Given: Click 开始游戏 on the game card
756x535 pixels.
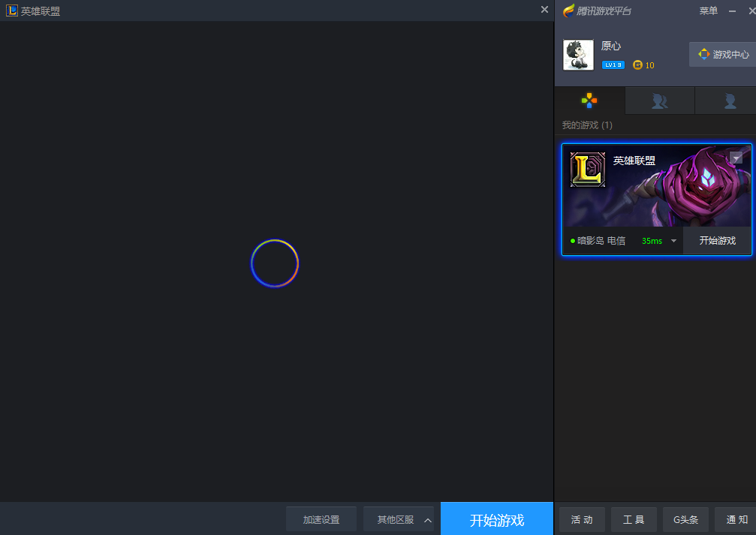Looking at the screenshot, I should pyautogui.click(x=717, y=241).
